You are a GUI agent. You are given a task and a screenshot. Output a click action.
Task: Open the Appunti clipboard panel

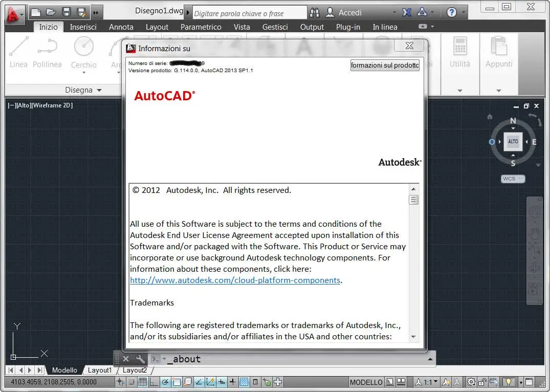click(499, 52)
